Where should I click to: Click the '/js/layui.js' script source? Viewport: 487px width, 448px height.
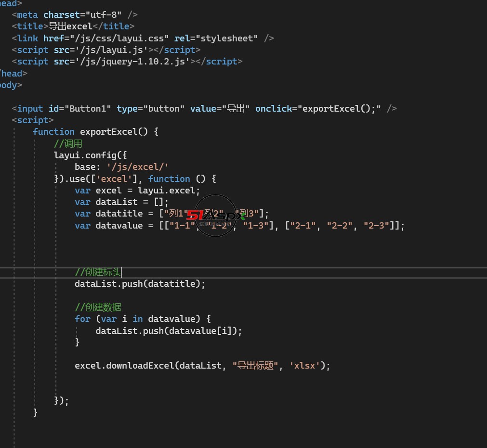click(111, 50)
